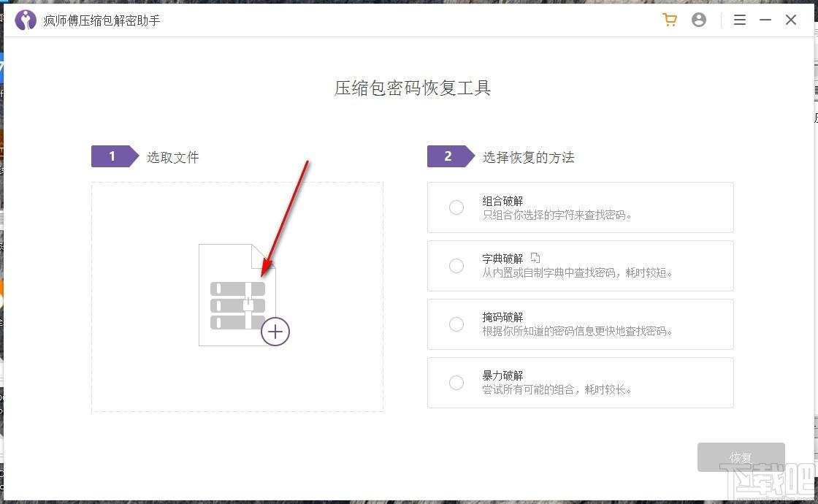Viewport: 818px width, 504px height.
Task: Click the 恢复 button
Action: pos(741,457)
